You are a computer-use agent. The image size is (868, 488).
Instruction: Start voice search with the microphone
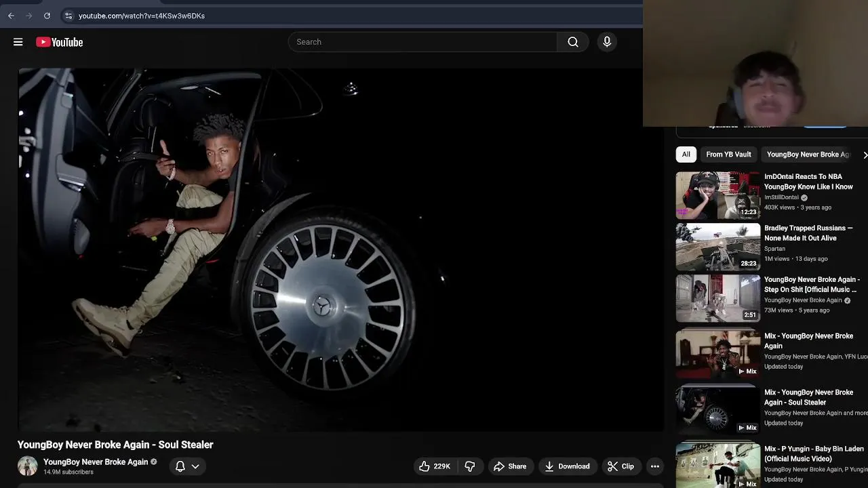tap(607, 42)
